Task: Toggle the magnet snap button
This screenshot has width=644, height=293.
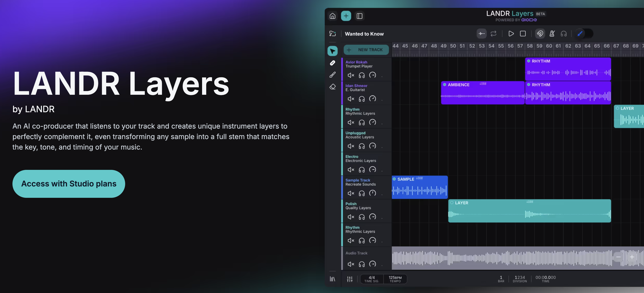Action: point(540,33)
